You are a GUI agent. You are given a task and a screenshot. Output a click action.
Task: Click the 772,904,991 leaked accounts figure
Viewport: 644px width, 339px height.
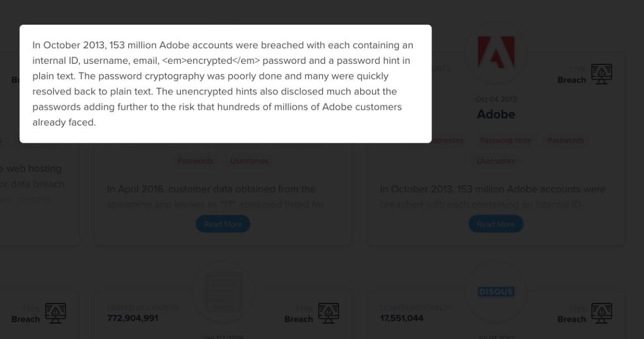(133, 318)
